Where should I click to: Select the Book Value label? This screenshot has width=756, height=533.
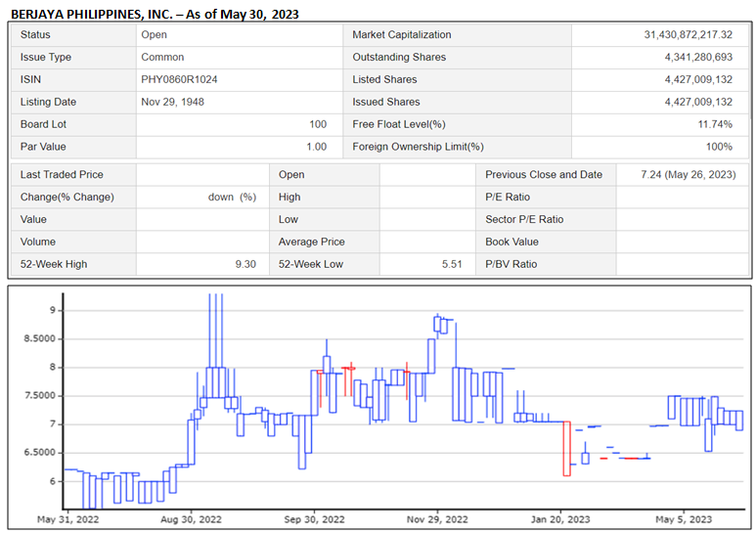511,242
